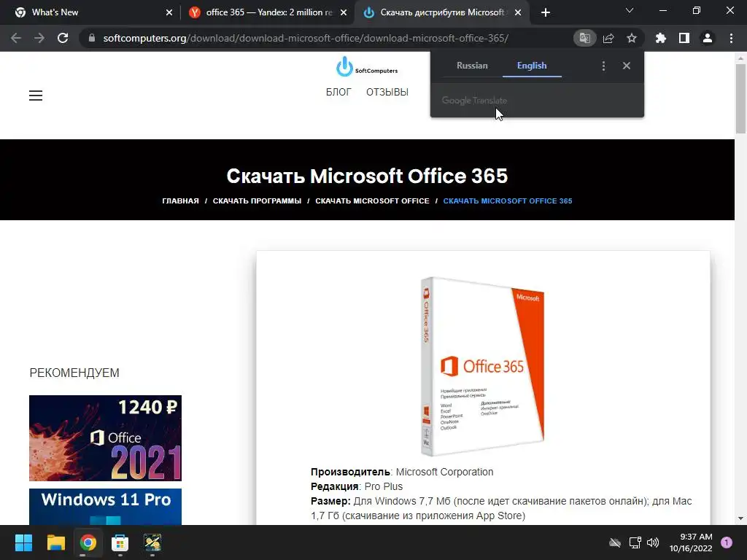Open Microsoft Store from taskbar
The width and height of the screenshot is (747, 560).
(x=120, y=542)
